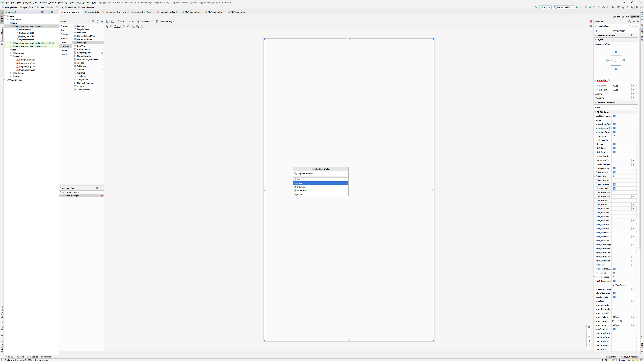Open the design surface layers icon
The image size is (644, 362).
point(107,21)
